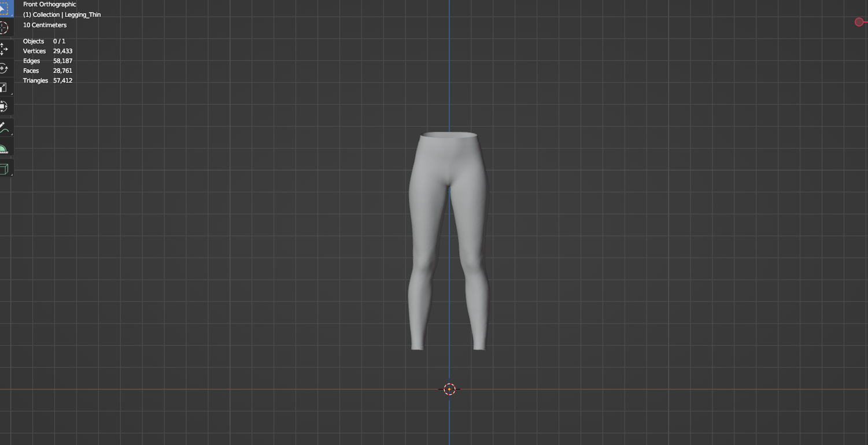
Task: Choose the Rotate tool in toolbar
Action: (x=5, y=68)
